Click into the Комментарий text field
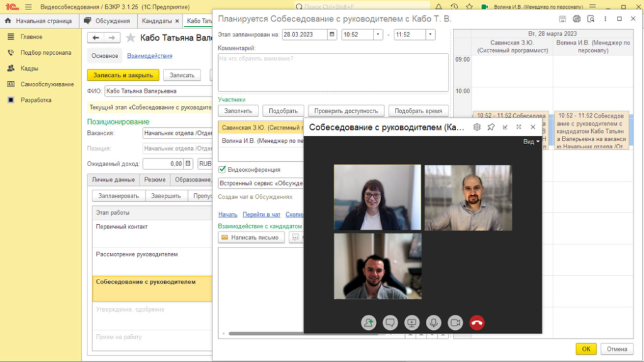 333,72
